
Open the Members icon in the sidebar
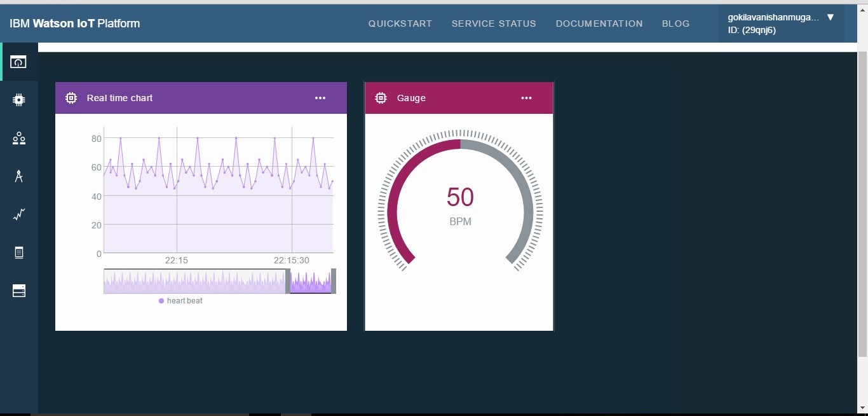18,138
